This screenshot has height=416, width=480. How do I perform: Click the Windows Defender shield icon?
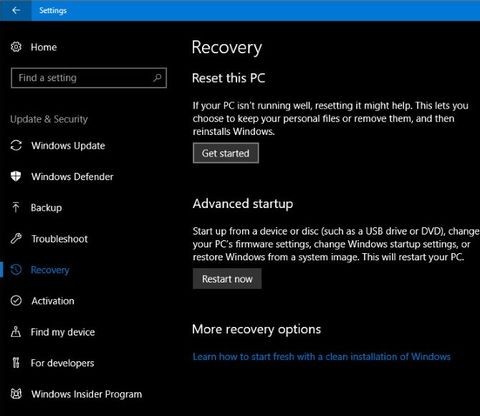tap(16, 176)
